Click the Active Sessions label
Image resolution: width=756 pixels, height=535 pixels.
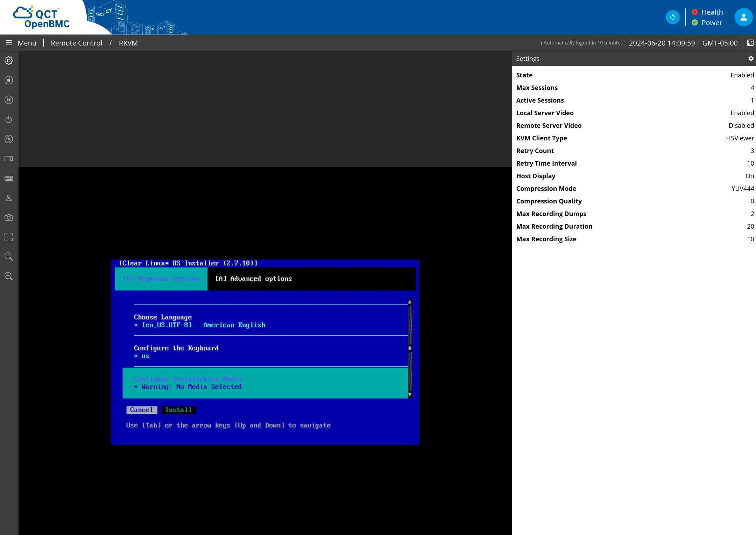pos(540,100)
